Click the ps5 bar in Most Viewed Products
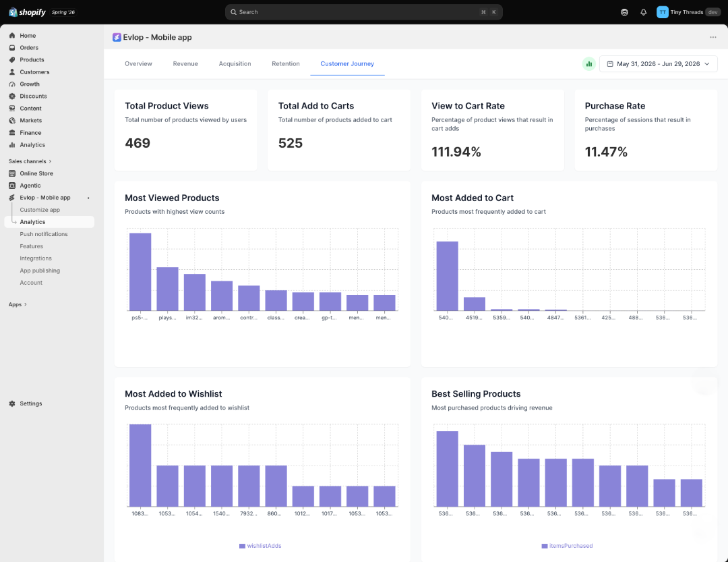Image resolution: width=728 pixels, height=562 pixels. point(140,271)
